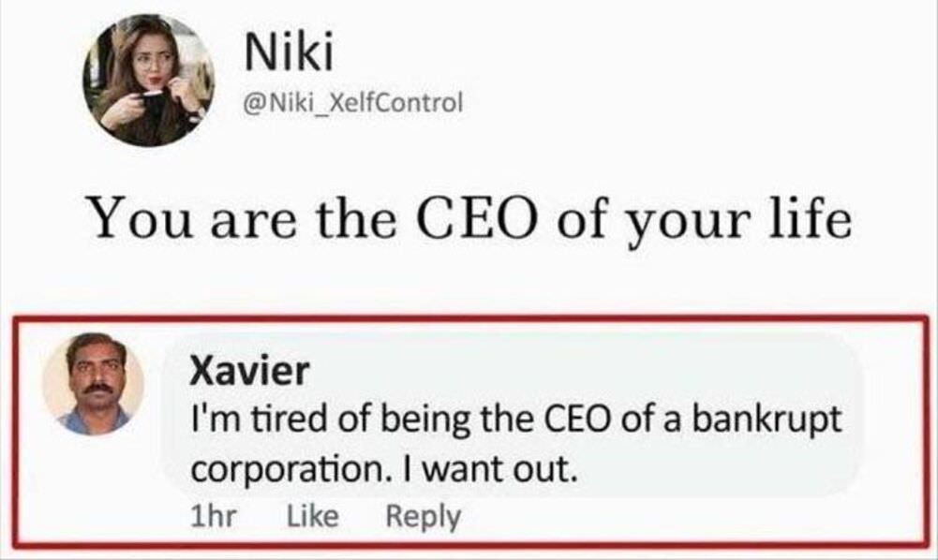Open the @Niki_XelfControl handle link
This screenshot has width=938, height=560.
(352, 103)
